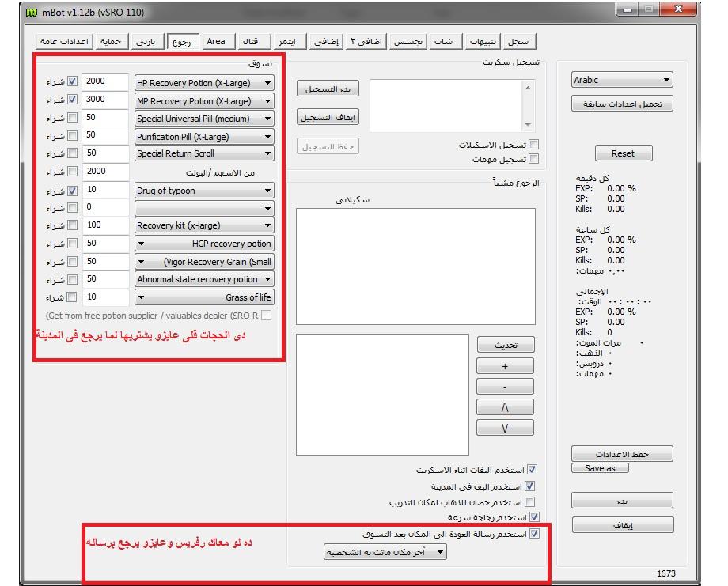The image size is (728, 586).
Task: Click تحديث button
Action: coord(506,346)
